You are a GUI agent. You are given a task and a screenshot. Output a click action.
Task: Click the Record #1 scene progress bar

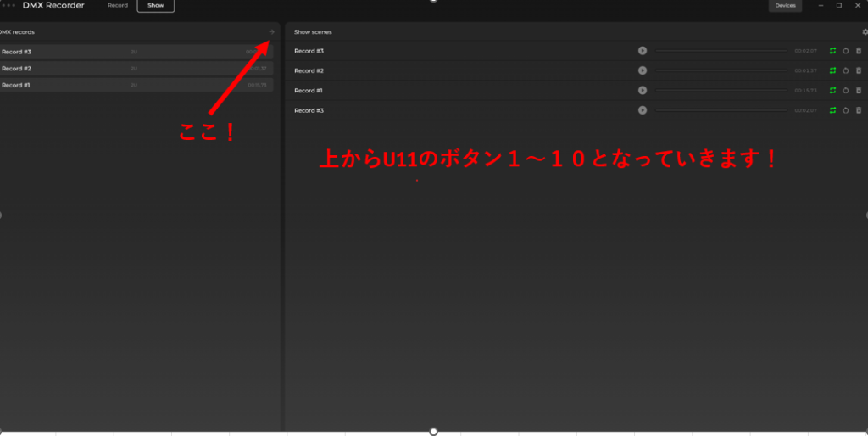click(x=721, y=90)
